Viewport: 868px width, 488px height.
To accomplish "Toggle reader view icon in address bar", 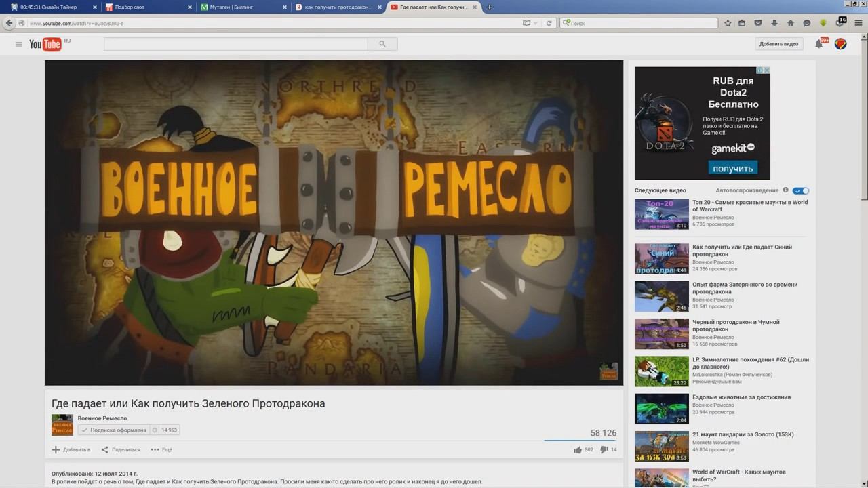I will coord(527,23).
